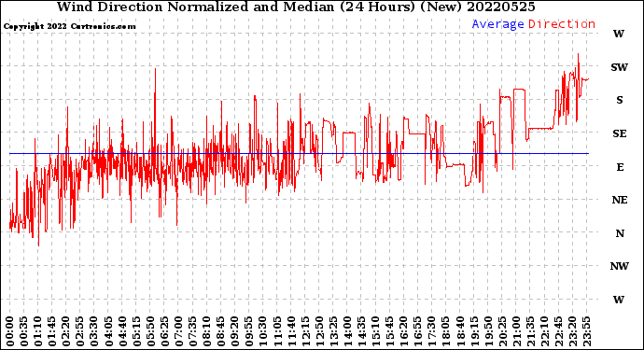Click the Copyright 2022 Cartronics.com text
Viewport: 644px width, 350px height.
click(69, 26)
